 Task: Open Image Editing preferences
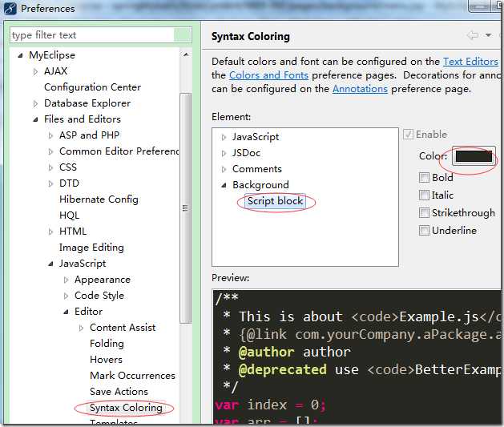coord(91,248)
